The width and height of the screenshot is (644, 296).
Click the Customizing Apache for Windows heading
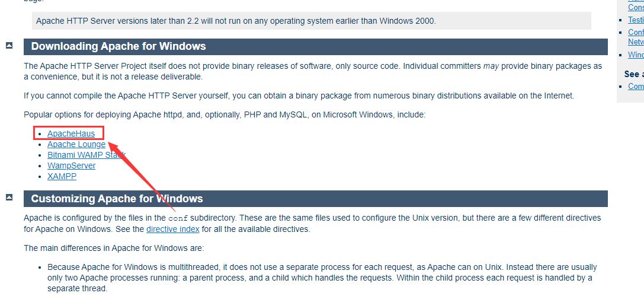[x=315, y=199]
